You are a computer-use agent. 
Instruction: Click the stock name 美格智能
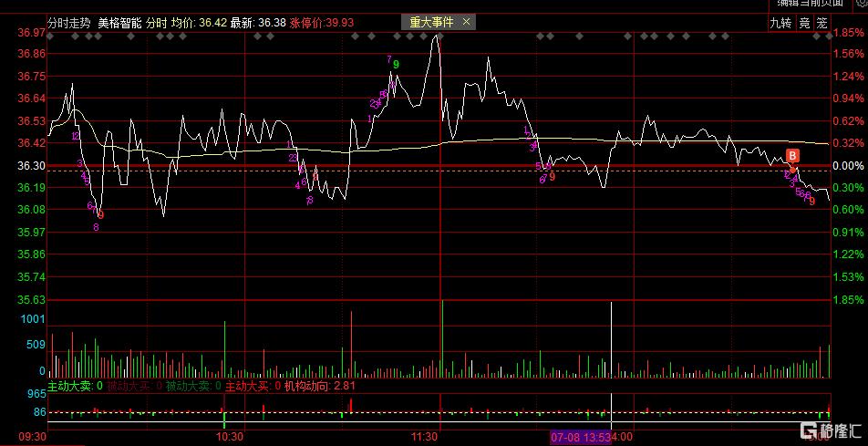pos(119,23)
